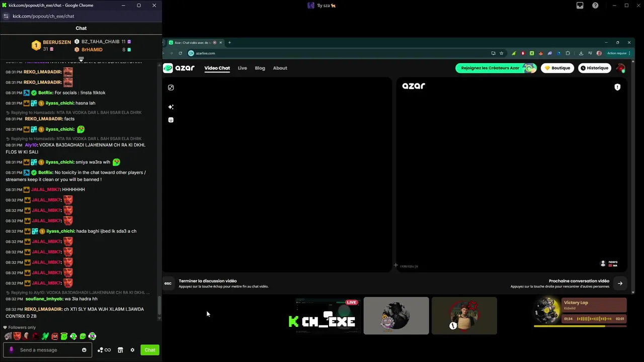Skip to next conversation with the arrow button
Screen dimensions: 644x362
pyautogui.click(x=620, y=283)
